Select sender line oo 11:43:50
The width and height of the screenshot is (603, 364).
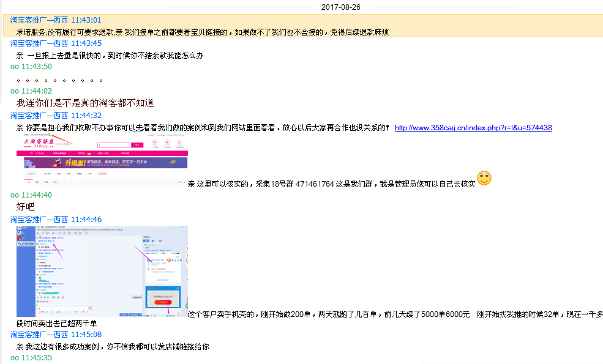[31, 67]
